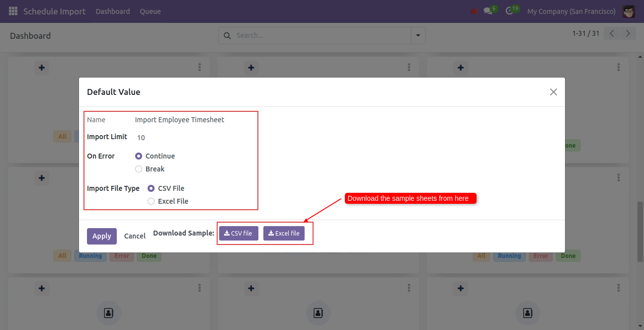Click plus icon on bottom-middle dashboard card
The image size is (644, 330).
[x=251, y=288]
